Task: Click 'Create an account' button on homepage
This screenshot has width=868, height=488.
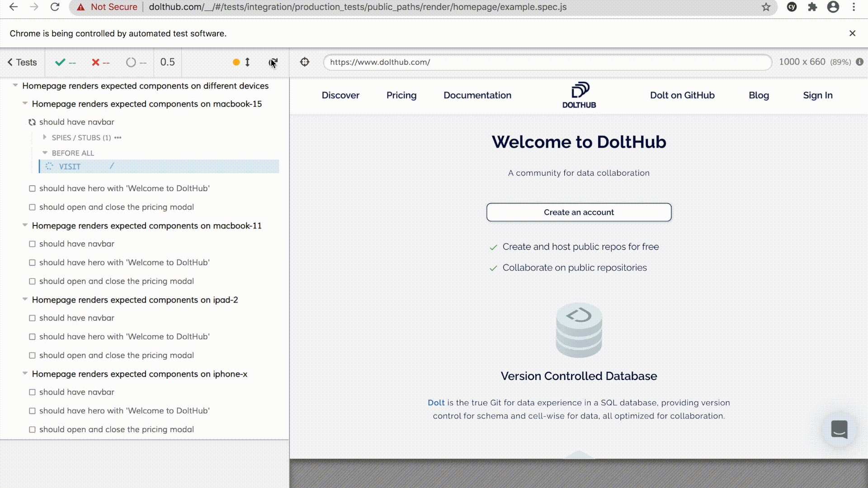Action: tap(579, 212)
